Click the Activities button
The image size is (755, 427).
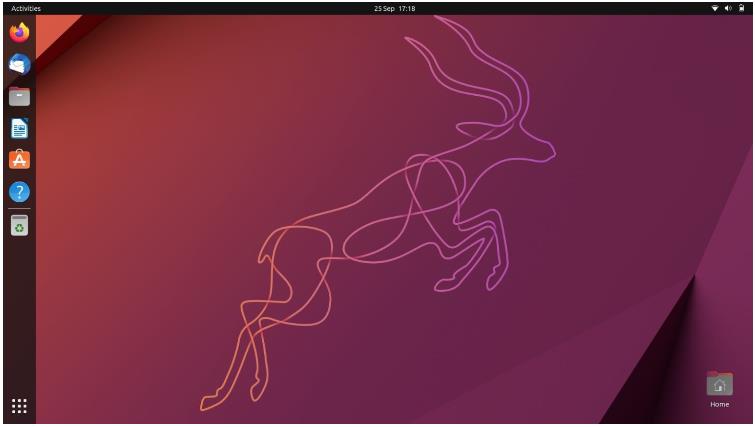(26, 8)
